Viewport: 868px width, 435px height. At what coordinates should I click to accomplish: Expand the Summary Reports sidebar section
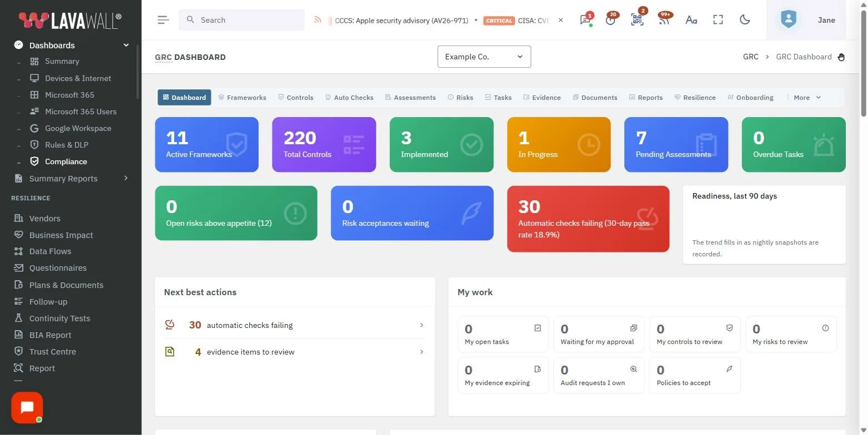click(x=72, y=178)
